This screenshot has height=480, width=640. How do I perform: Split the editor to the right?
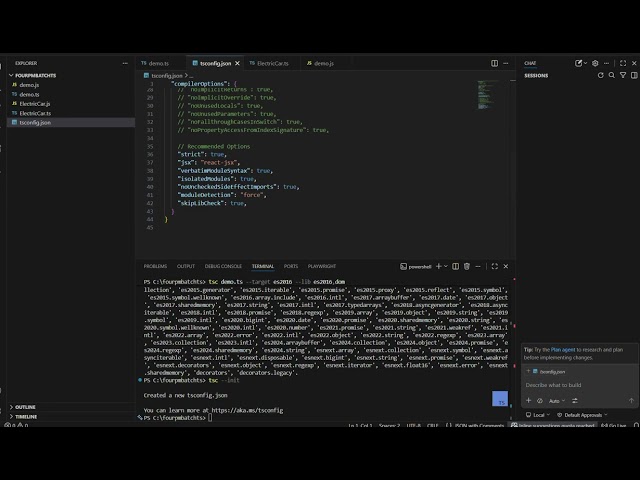pyautogui.click(x=494, y=63)
